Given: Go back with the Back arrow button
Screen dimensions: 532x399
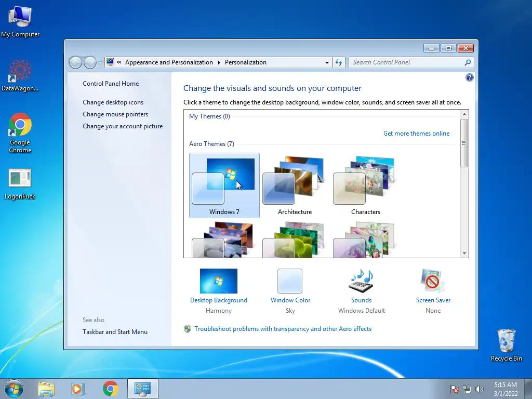Looking at the screenshot, I should [x=75, y=62].
